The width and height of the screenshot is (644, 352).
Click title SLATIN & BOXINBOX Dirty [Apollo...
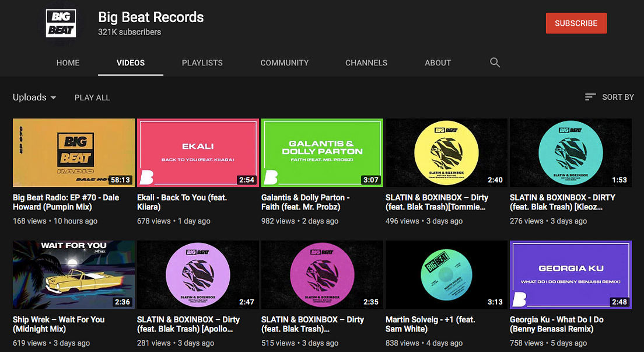188,324
